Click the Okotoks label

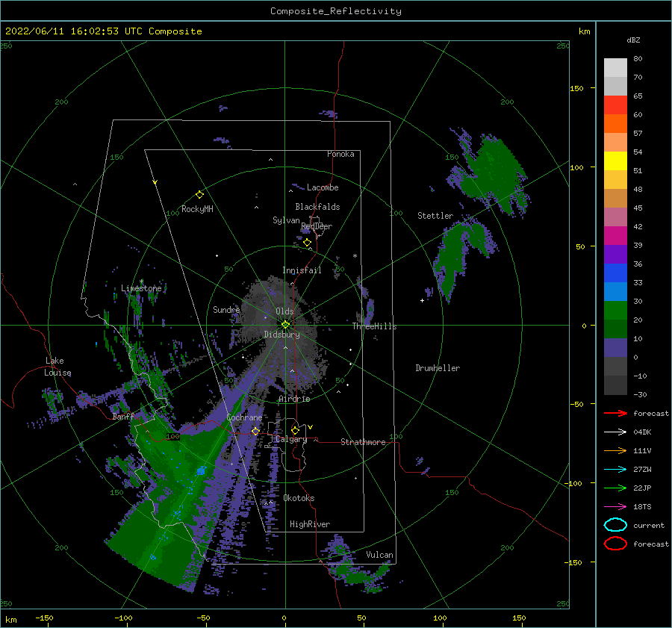(299, 498)
